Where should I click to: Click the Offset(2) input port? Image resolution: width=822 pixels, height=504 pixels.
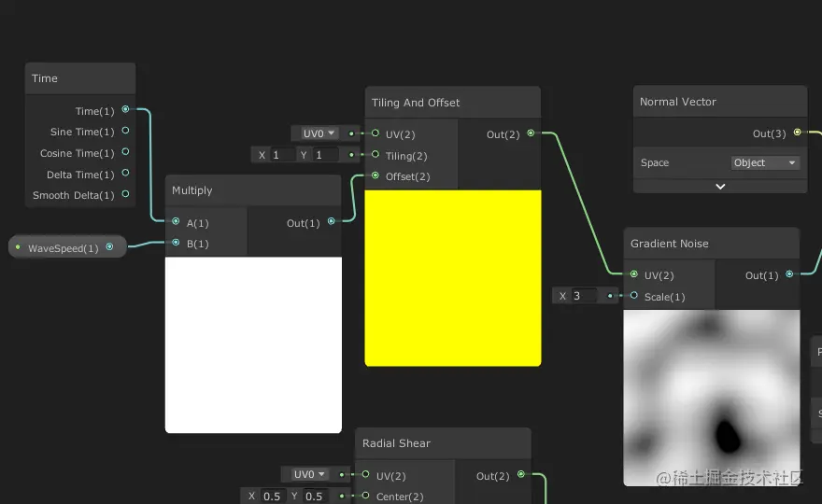376,175
